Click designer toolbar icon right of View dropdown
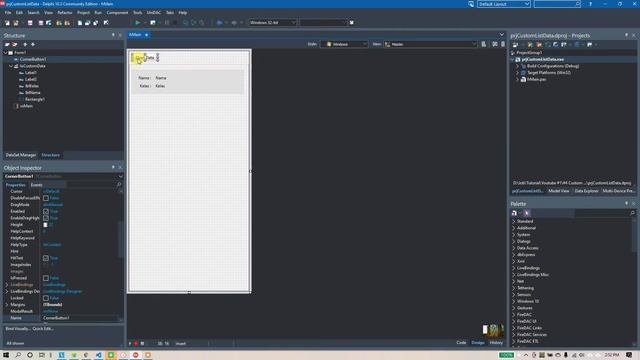 pyautogui.click(x=484, y=44)
